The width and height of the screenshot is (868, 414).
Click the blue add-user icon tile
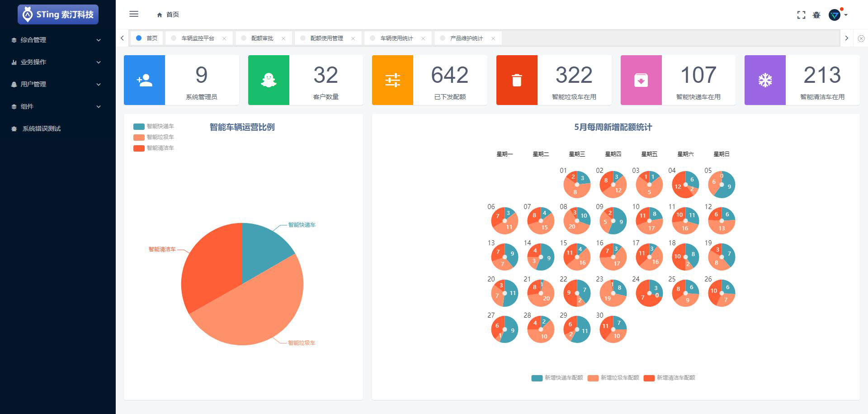point(144,80)
